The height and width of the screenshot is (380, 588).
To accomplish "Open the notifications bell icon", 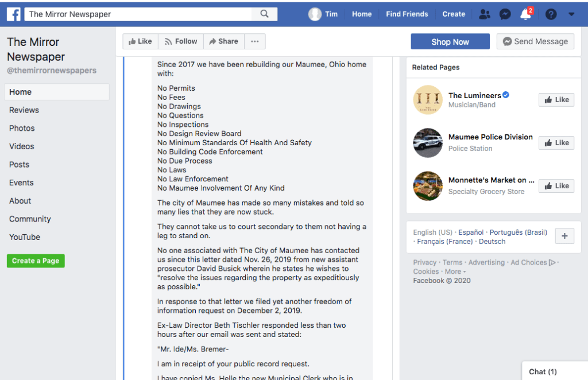I will pos(525,14).
